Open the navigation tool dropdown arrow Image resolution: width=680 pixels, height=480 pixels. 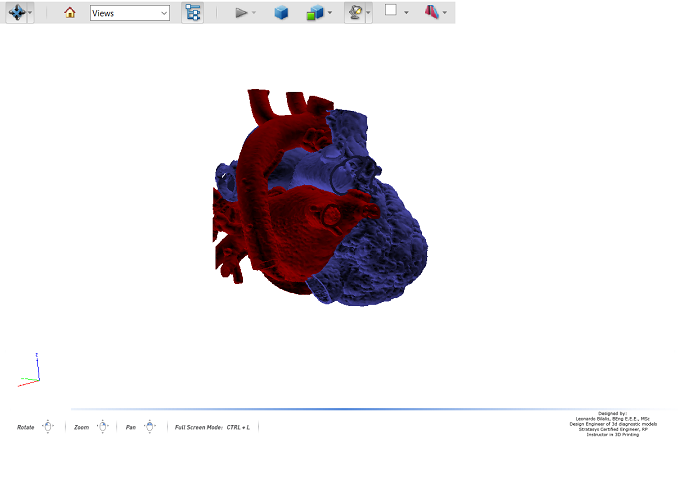pos(30,13)
